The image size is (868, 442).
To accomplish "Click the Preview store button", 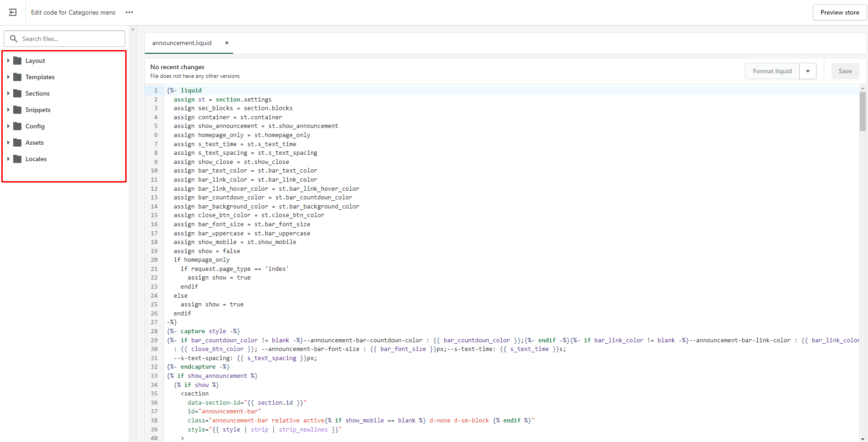I will coord(839,12).
